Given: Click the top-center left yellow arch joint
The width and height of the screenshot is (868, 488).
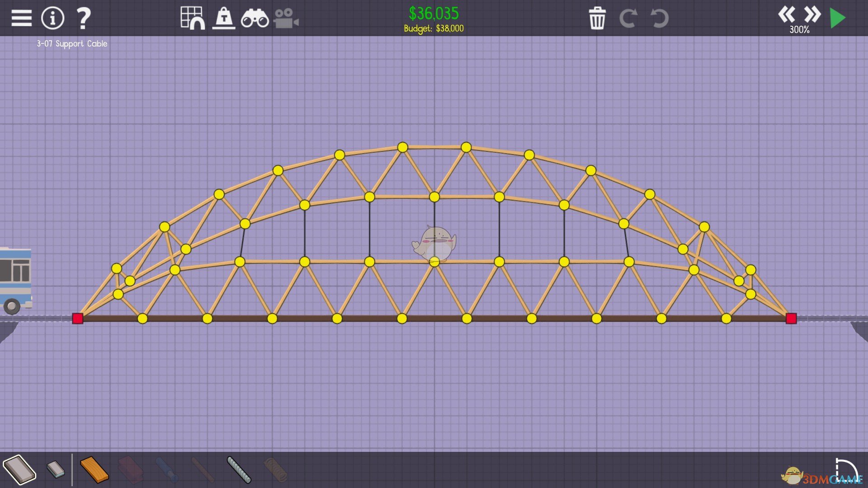Looking at the screenshot, I should 402,147.
